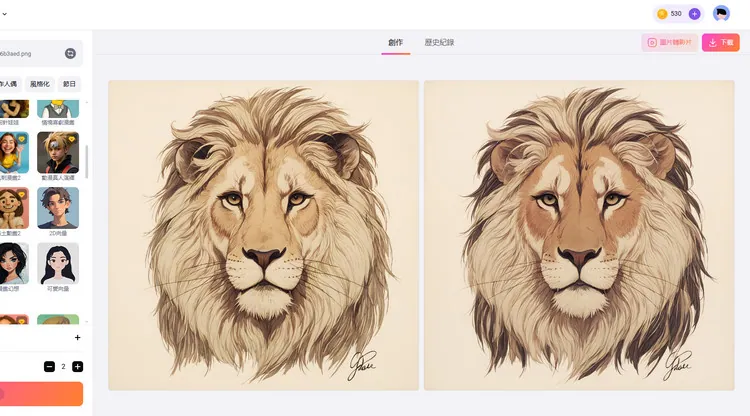Click the style list vertical scrollbar
Viewport: 750px width, 416px height.
pyautogui.click(x=87, y=162)
